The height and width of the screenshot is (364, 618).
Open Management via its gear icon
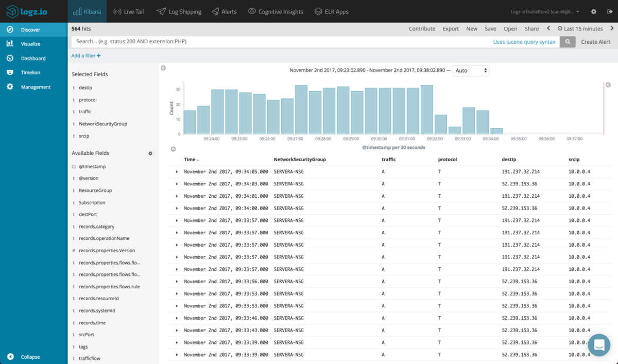point(10,86)
